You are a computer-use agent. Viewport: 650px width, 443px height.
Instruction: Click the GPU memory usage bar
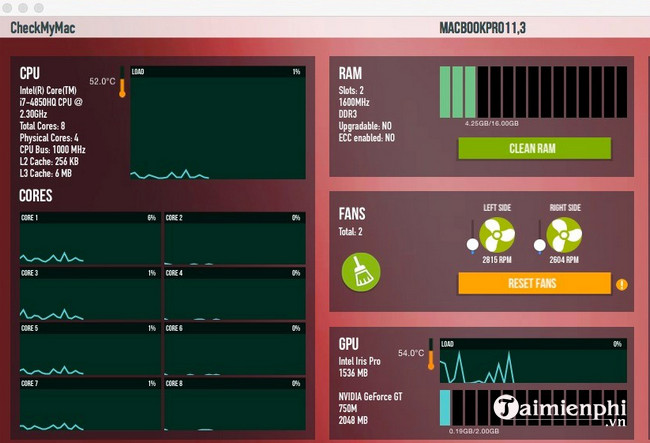click(525, 407)
